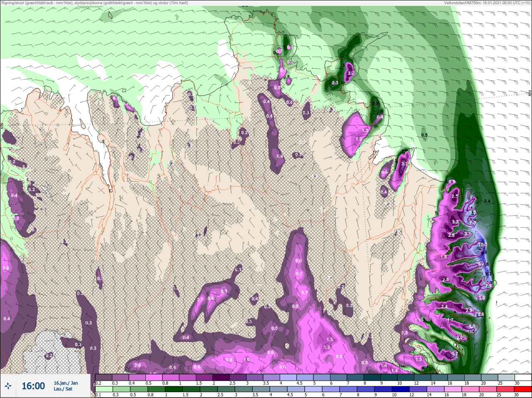
Task: Select the darkest green 1 mm rain scale swatch
Action: coord(174,389)
